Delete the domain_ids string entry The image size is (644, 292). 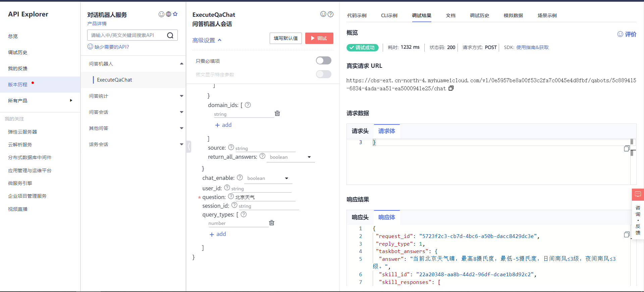277,113
